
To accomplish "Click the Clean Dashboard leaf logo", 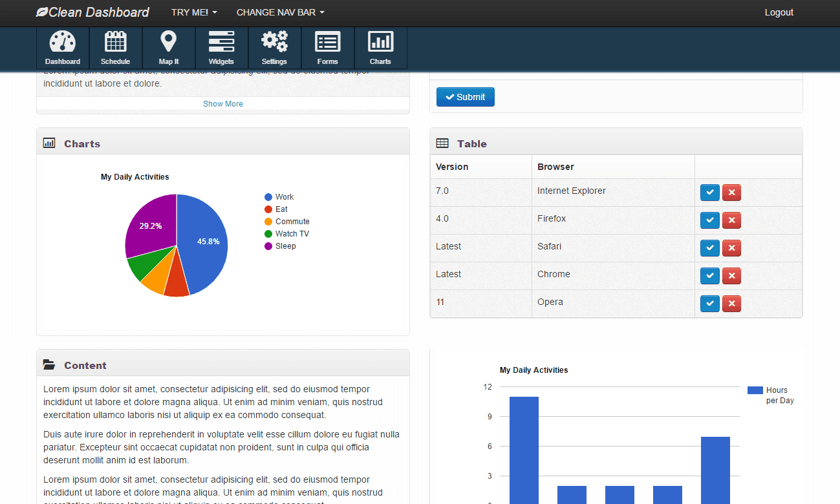I will click(x=42, y=12).
